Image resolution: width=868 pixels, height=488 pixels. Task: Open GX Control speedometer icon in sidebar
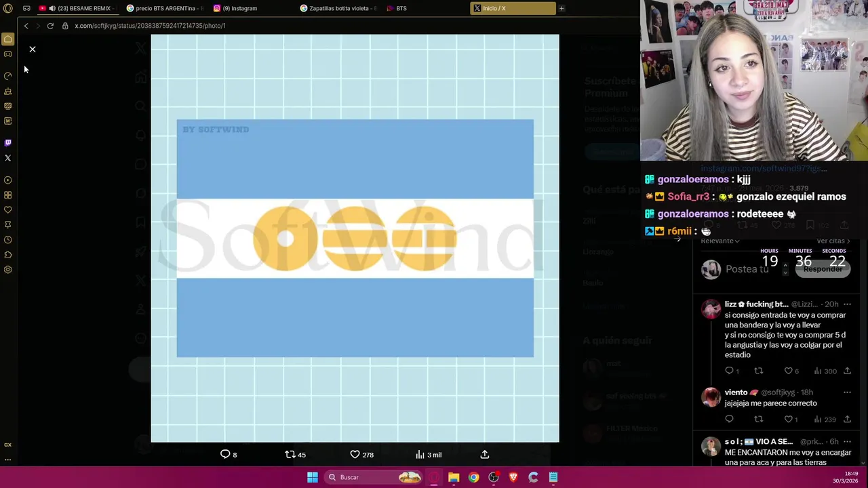pos(8,76)
